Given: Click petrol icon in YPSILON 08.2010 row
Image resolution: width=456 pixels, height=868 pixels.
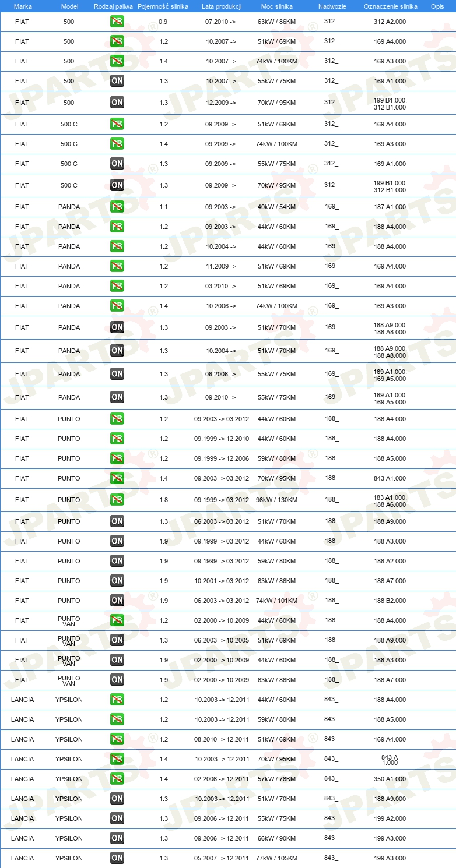Looking at the screenshot, I should 117,739.
